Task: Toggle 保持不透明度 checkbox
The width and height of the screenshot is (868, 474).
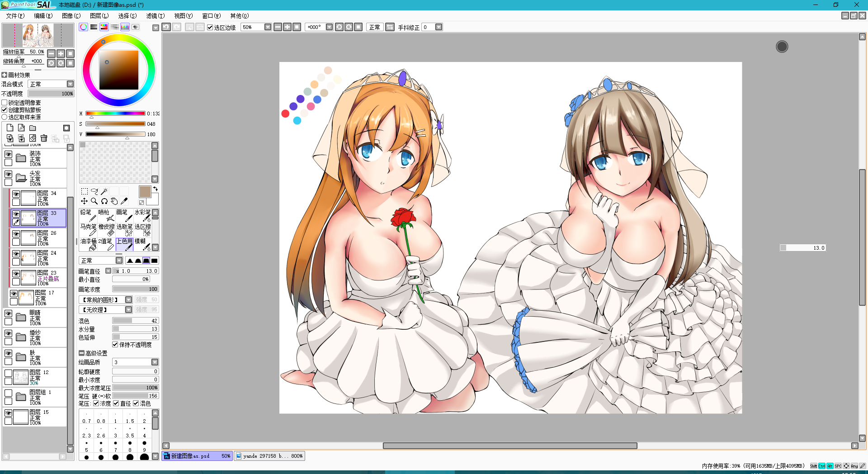Action: (115, 345)
